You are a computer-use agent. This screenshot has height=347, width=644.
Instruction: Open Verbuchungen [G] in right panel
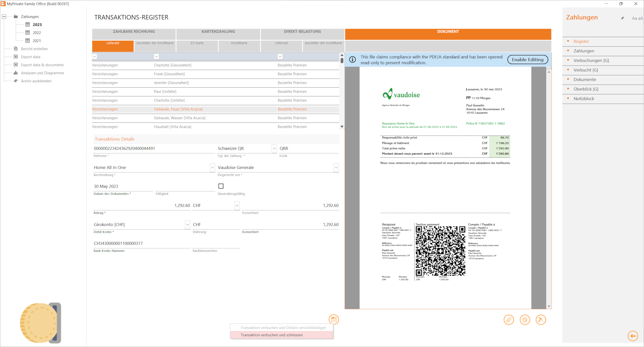pyautogui.click(x=591, y=60)
